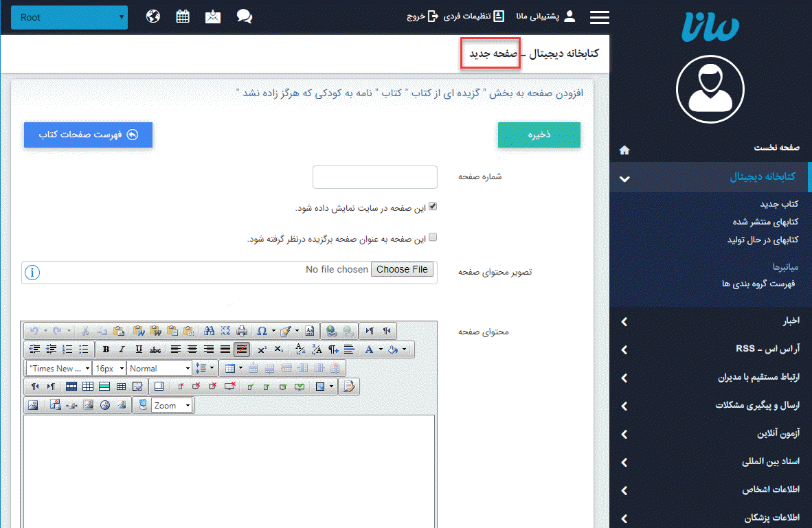Click the Insert Link icon in the editor toolbar

click(330, 330)
